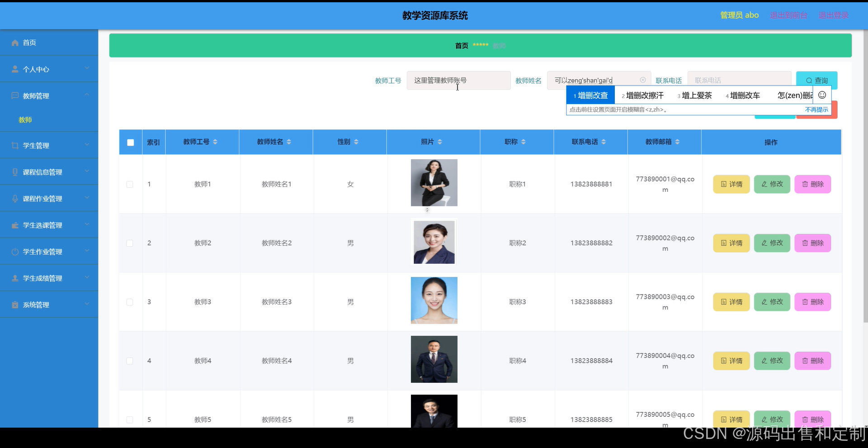Expand the 学生作业管理 chevron
868x448 pixels.
click(87, 251)
